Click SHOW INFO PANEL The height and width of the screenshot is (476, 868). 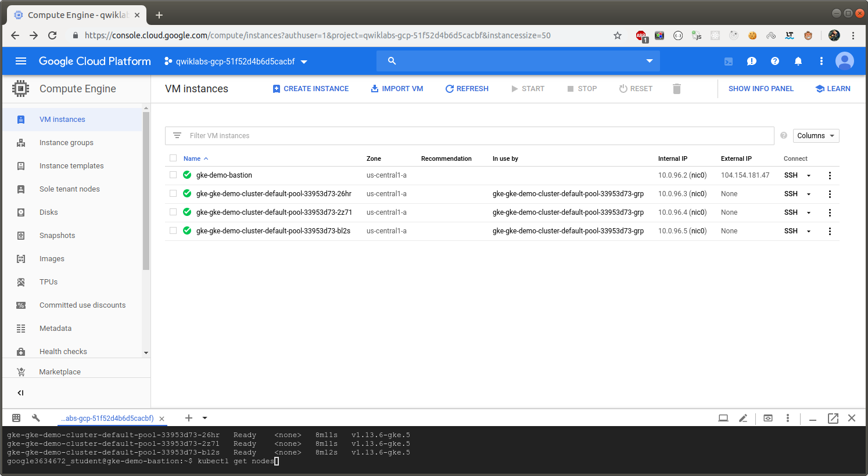point(761,89)
